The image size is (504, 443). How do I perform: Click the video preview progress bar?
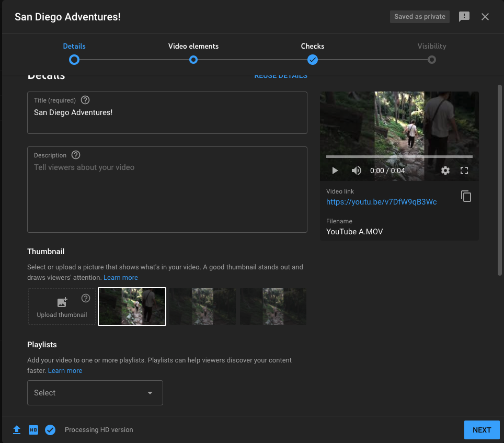tap(399, 156)
